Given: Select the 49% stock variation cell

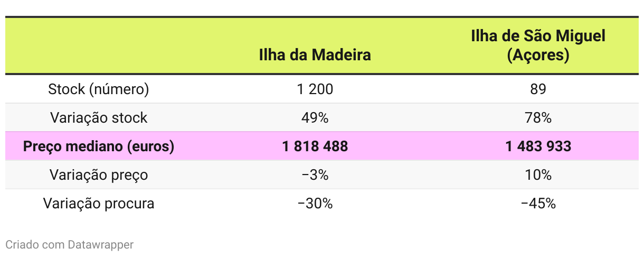Looking at the screenshot, I should tap(315, 118).
